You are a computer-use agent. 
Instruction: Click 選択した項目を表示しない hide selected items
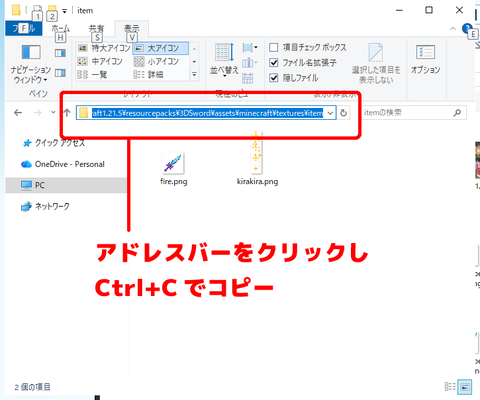click(376, 63)
